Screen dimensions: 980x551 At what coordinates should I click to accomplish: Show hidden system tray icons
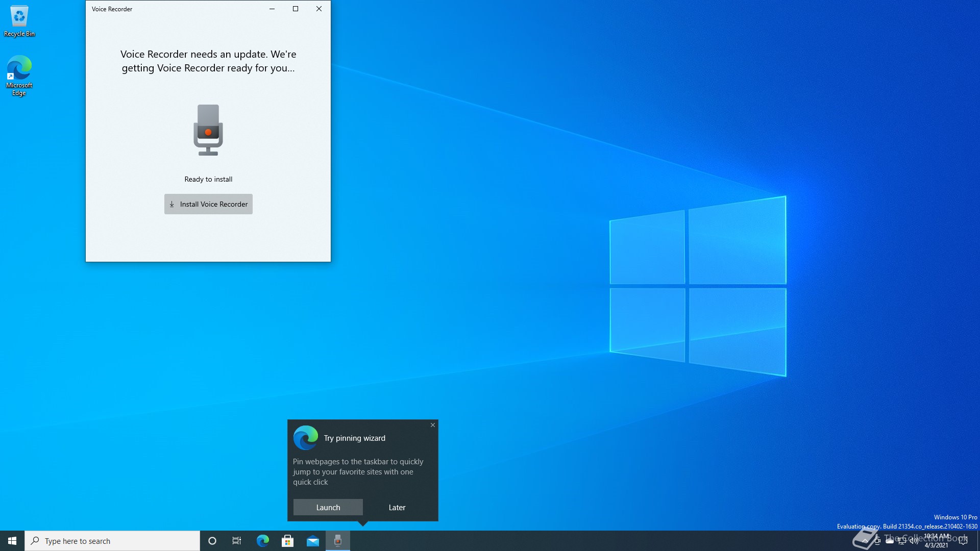pos(865,541)
